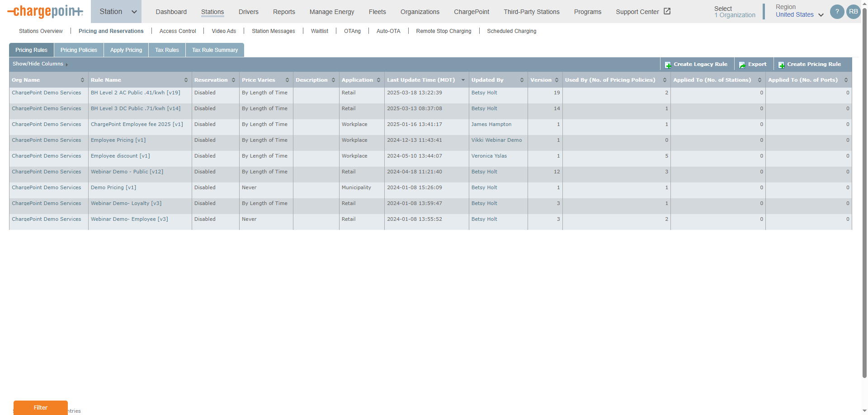Click the Export spreadsheet icon
Viewport: 868px width, 415px height.
pos(742,65)
